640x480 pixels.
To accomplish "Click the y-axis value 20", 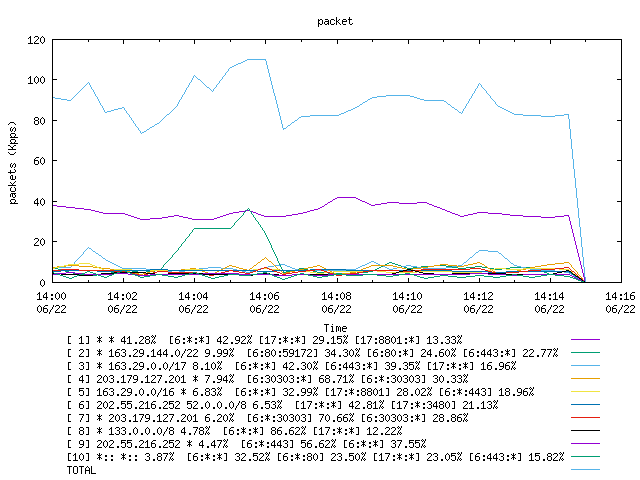I will point(40,242).
